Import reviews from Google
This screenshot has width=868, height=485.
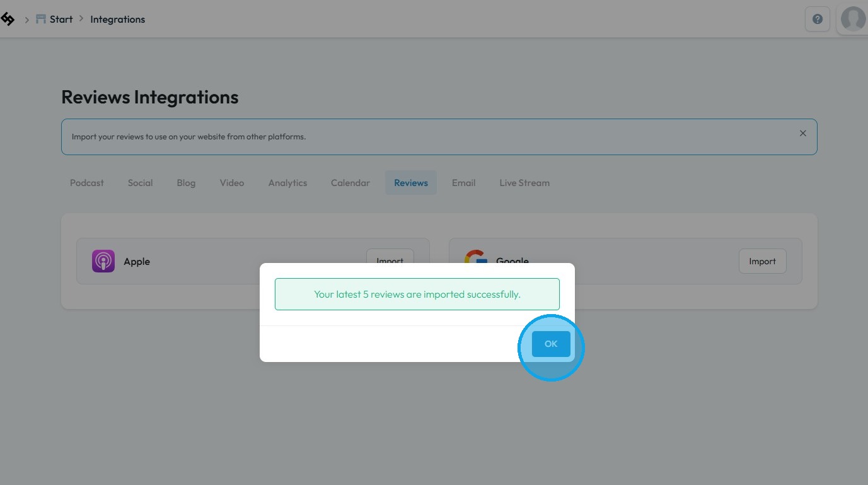point(762,261)
